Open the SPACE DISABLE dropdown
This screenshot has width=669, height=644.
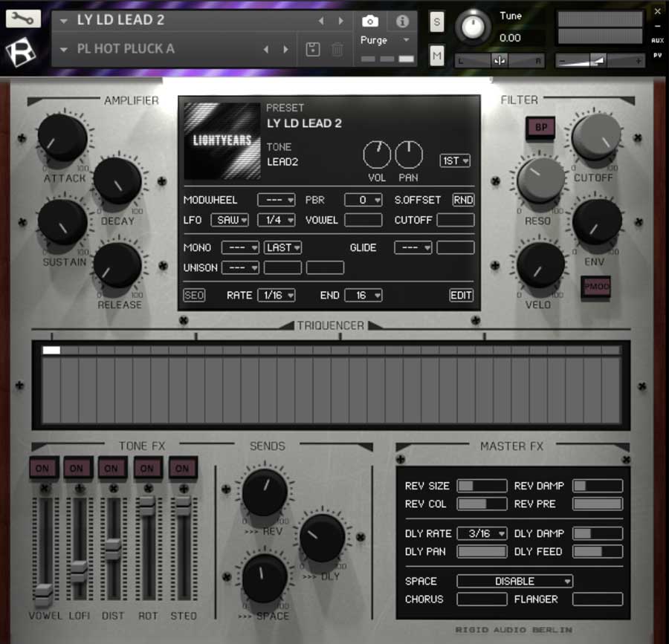pyautogui.click(x=515, y=581)
